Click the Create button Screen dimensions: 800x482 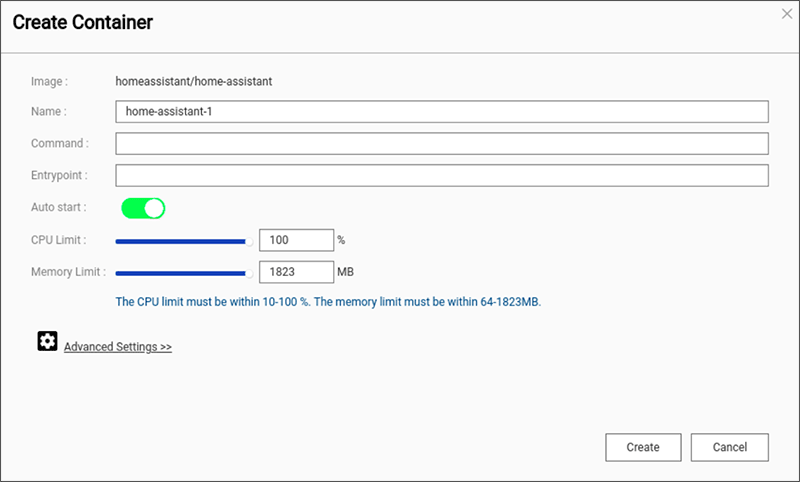click(x=643, y=447)
